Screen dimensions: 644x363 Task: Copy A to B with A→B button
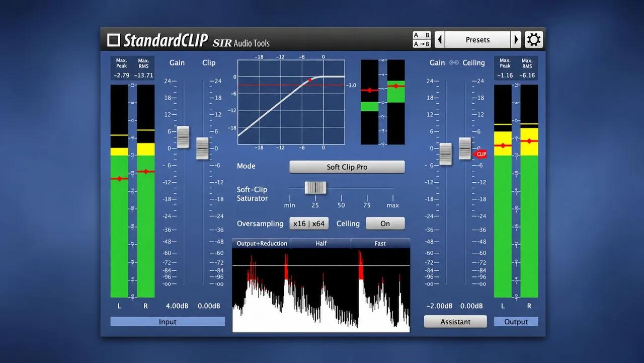[422, 44]
